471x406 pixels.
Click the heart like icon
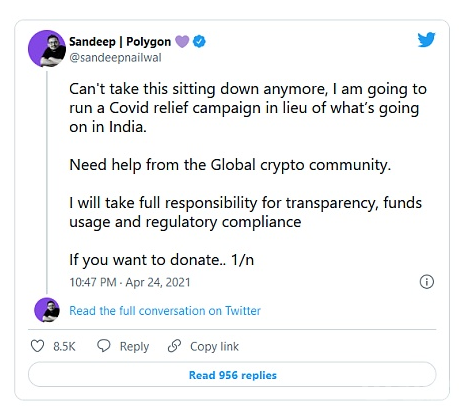[x=37, y=346]
